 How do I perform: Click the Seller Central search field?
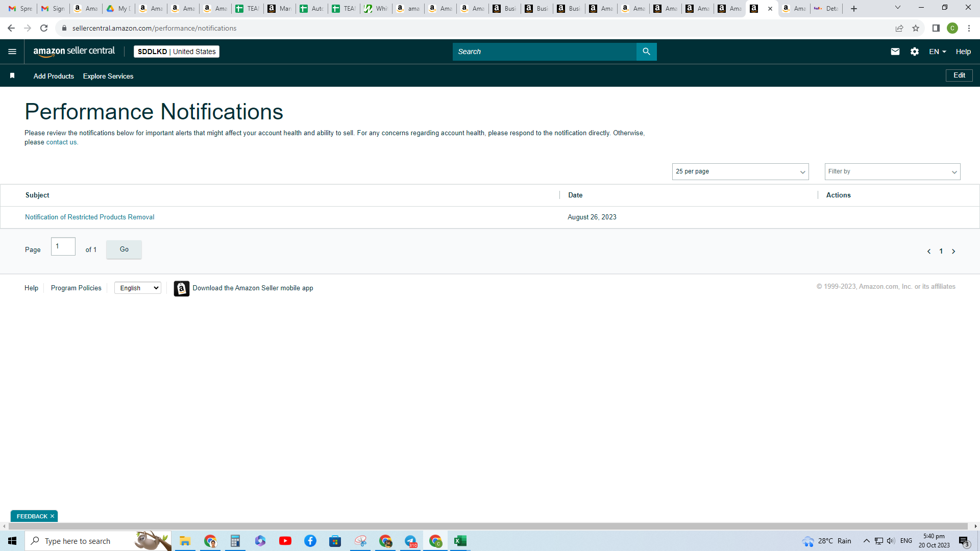pyautogui.click(x=544, y=52)
